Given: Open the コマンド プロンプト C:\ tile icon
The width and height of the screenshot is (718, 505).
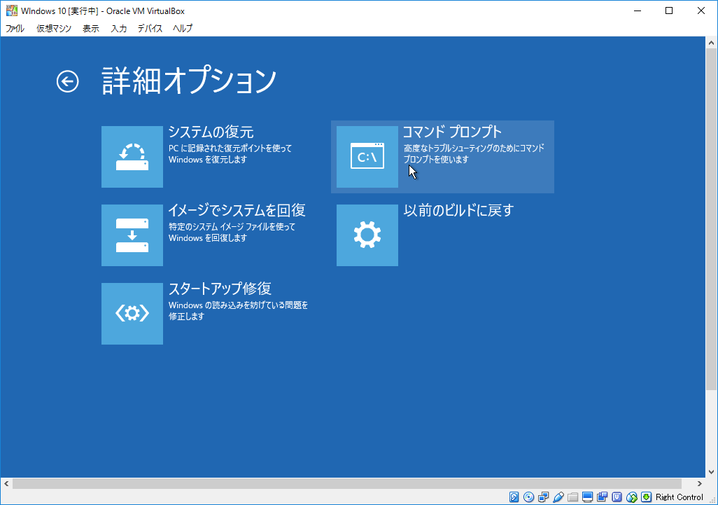Looking at the screenshot, I should 367,157.
